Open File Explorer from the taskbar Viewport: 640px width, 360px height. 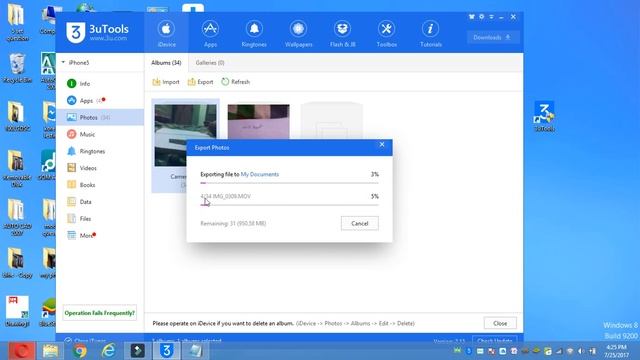[x=51, y=351]
